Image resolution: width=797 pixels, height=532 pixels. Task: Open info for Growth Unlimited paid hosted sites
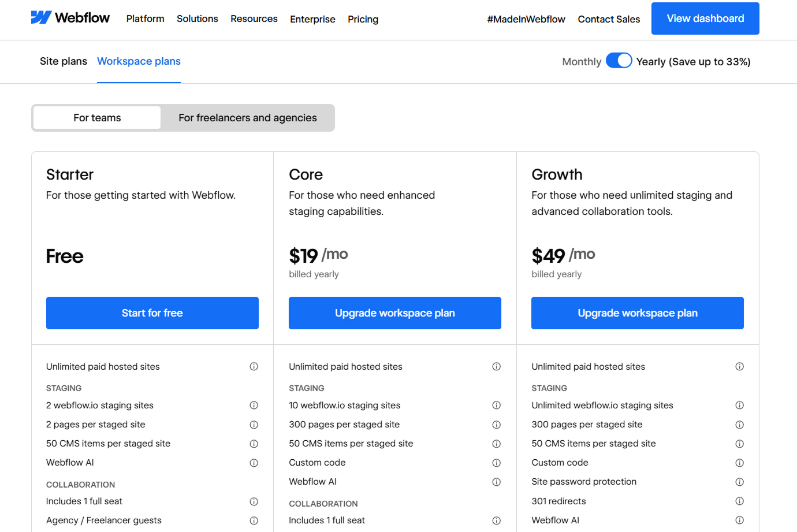point(739,366)
